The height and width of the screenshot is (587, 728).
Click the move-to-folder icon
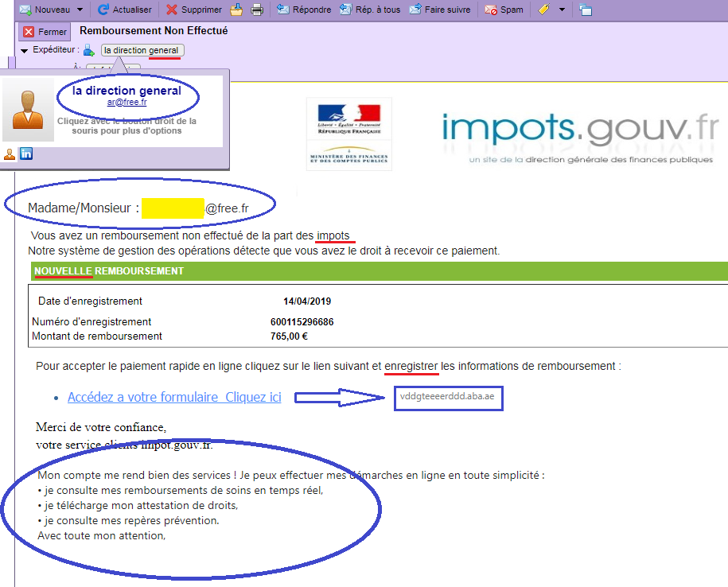(236, 10)
